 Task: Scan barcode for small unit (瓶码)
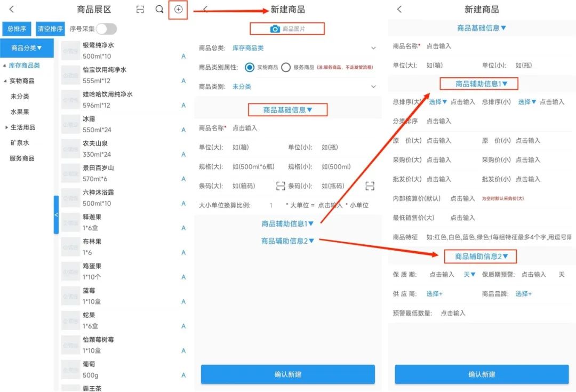[x=370, y=186]
